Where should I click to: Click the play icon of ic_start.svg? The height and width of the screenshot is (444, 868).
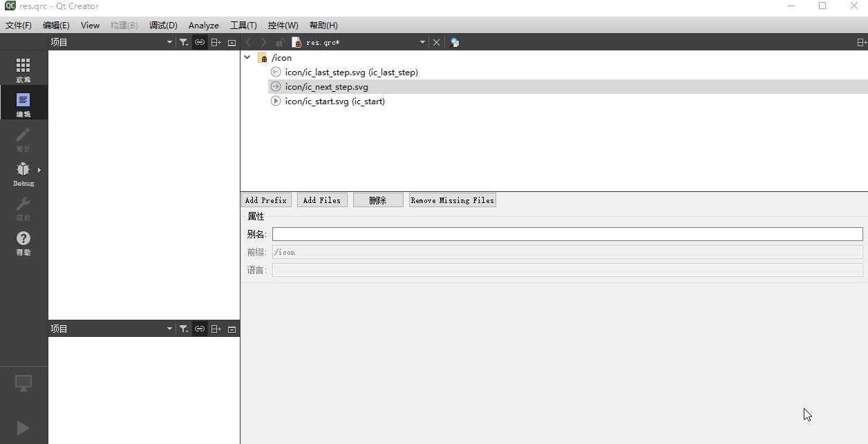click(x=276, y=101)
